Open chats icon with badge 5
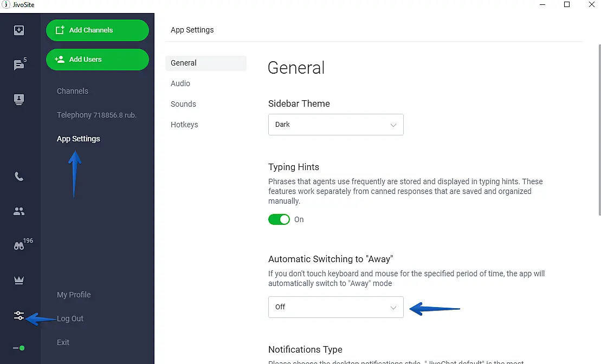 19,65
